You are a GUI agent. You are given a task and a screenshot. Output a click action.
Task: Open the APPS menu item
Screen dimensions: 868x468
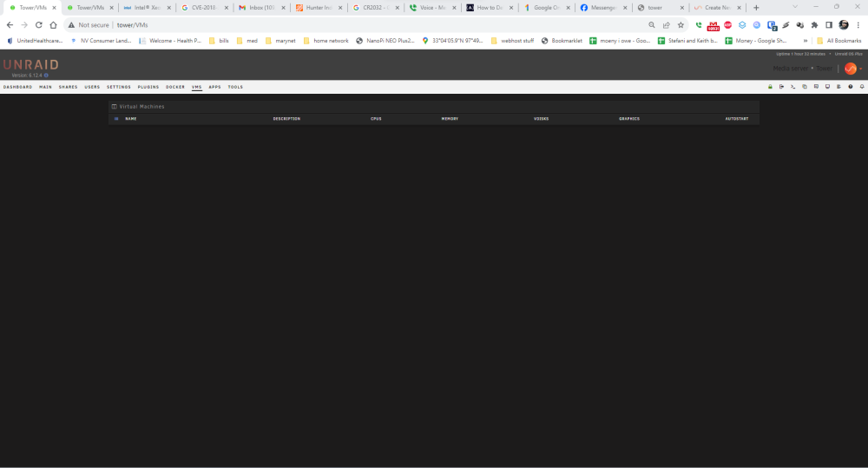pyautogui.click(x=214, y=87)
